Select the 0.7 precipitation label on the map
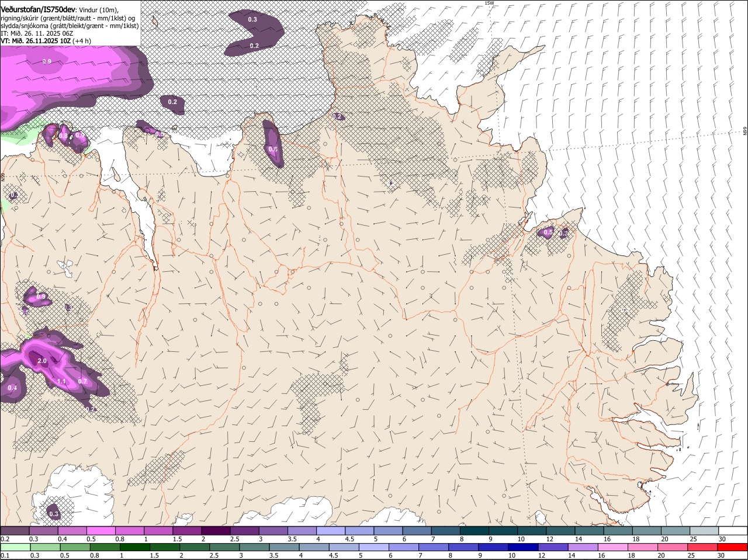This screenshot has width=748, height=560. [x=82, y=381]
